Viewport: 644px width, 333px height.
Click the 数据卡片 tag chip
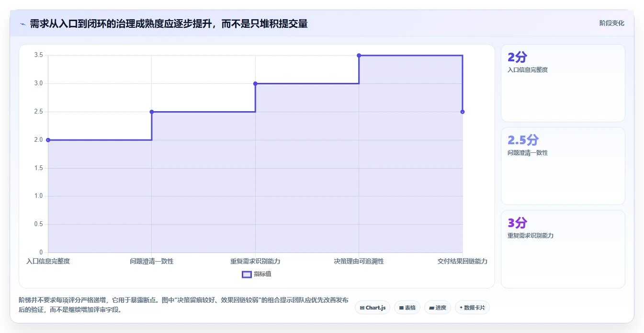pos(472,308)
